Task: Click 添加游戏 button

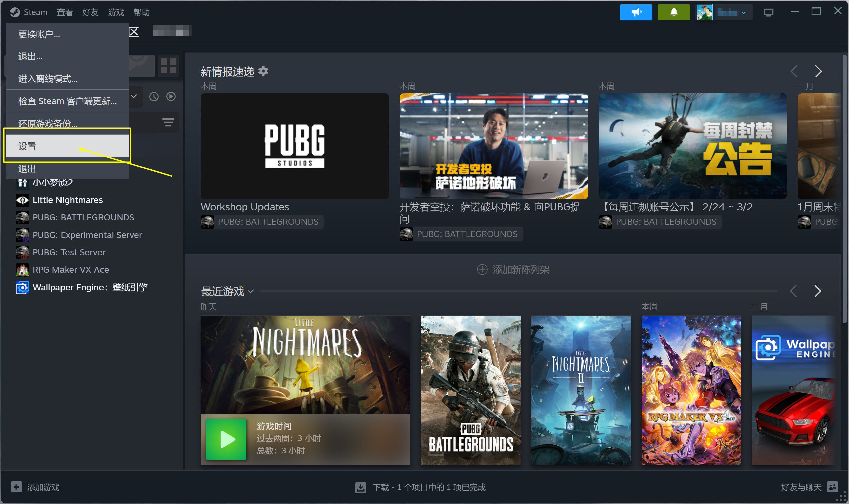Action: 35,487
